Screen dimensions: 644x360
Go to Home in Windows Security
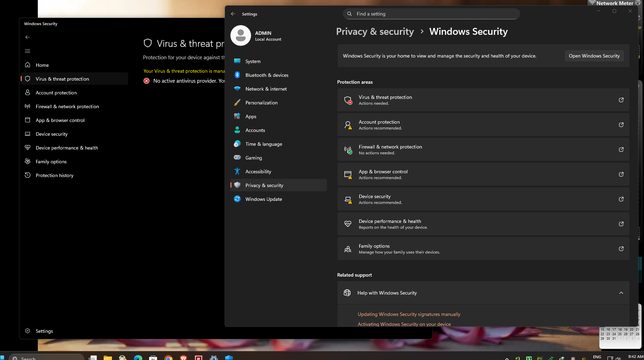(74, 65)
